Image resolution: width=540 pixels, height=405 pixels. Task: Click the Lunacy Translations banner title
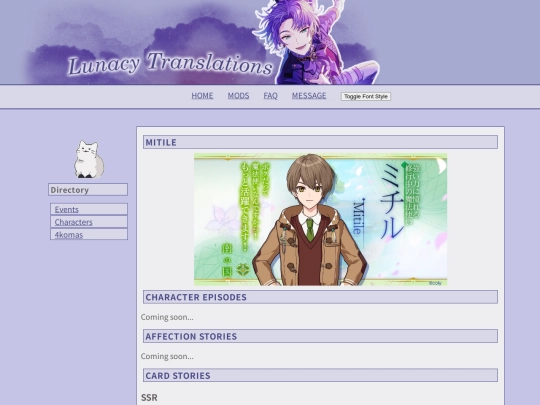[x=170, y=64]
